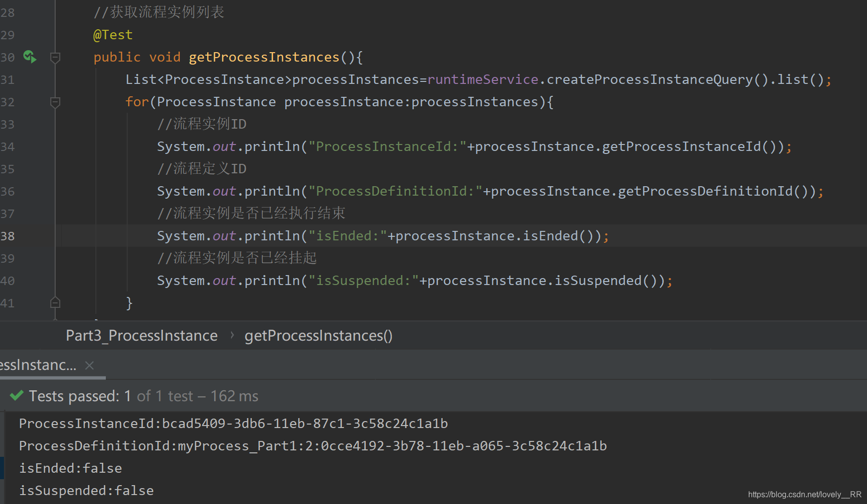Click the getProcessInstances() breadcrumb

[x=318, y=336]
